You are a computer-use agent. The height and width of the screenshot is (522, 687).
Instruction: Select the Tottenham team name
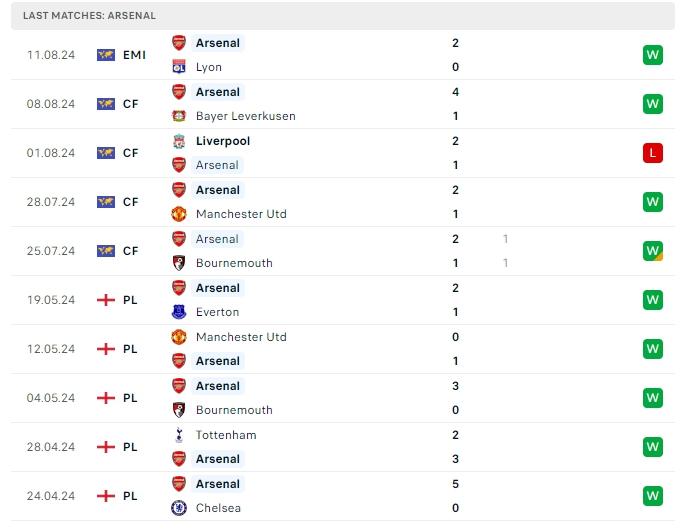coord(226,435)
